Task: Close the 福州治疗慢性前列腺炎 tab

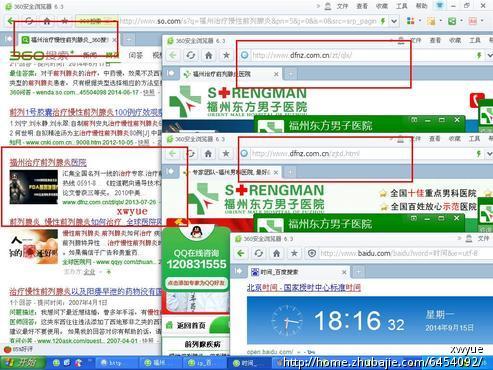Action: (x=114, y=40)
